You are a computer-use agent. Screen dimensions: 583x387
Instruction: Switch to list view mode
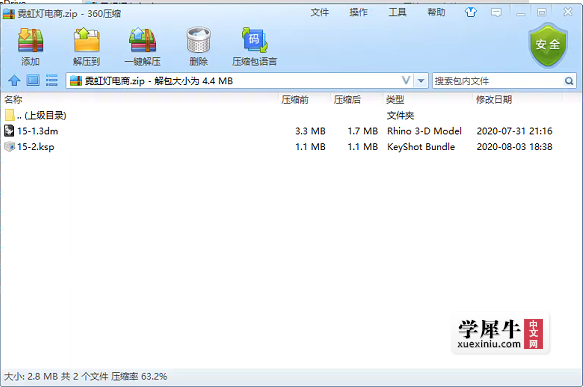click(52, 80)
